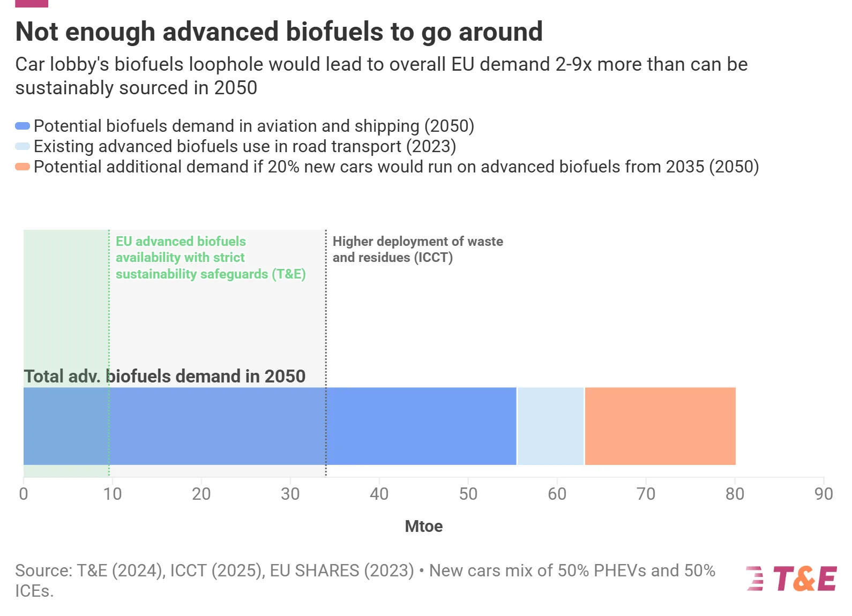Click the green T&E sustainability safeguards annotation
Screen dimensions: 852x616
[x=210, y=258]
